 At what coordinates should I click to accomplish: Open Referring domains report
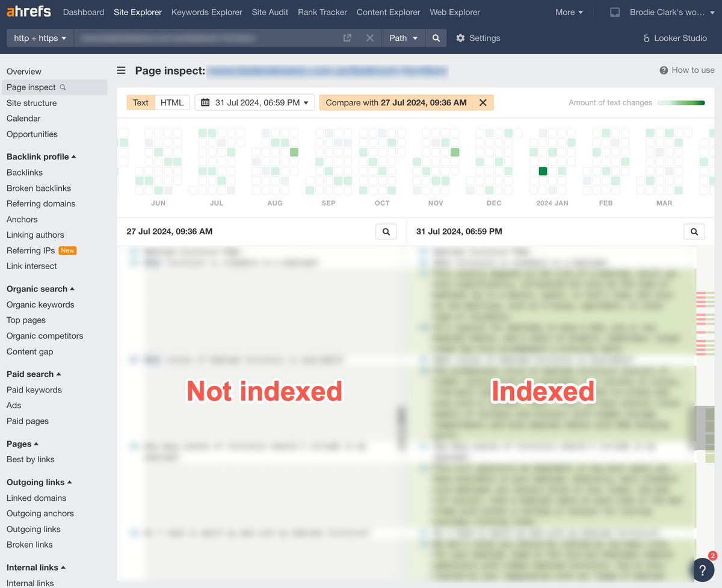(x=41, y=204)
